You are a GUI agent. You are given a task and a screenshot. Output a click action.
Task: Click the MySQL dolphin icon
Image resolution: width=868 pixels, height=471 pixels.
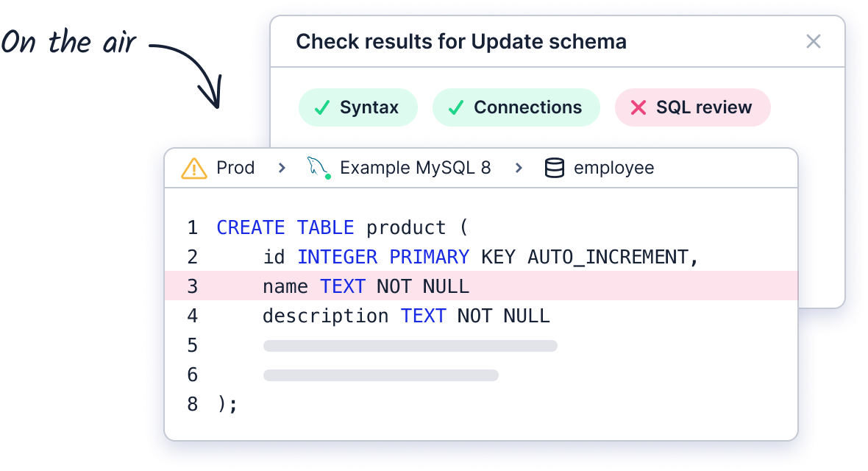click(x=319, y=167)
